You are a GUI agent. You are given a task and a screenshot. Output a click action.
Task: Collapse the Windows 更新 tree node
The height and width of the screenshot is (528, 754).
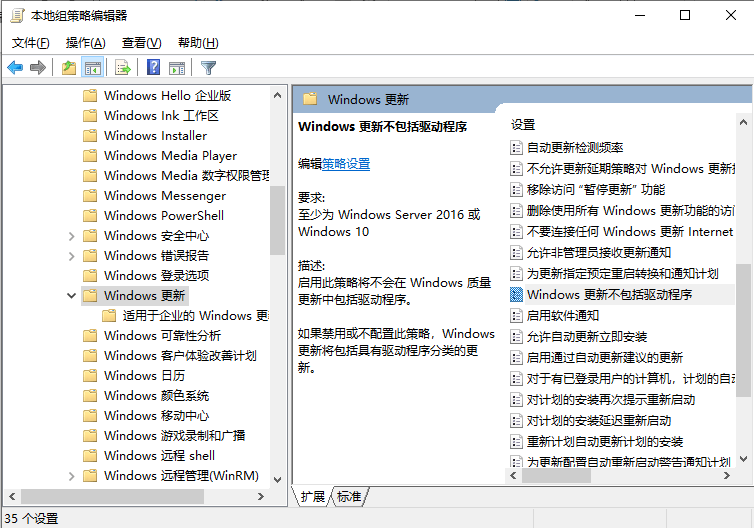pyautogui.click(x=71, y=296)
